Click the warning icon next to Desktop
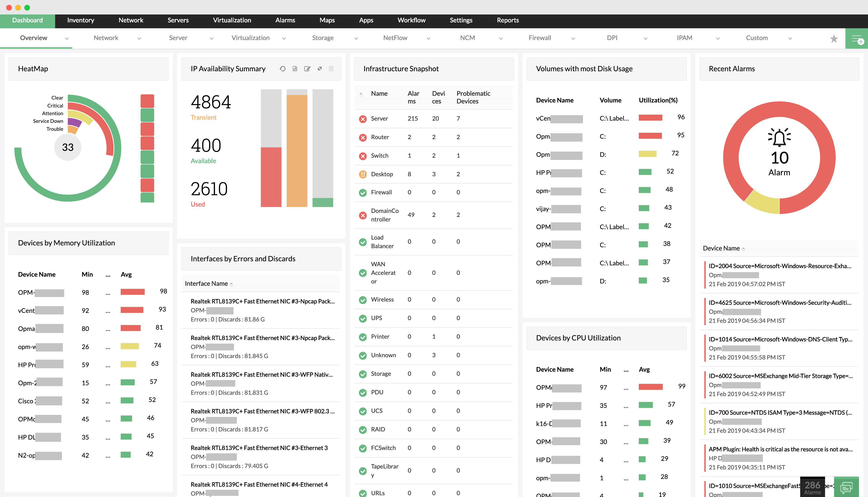Screen dimensions: 868x497 click(x=362, y=174)
